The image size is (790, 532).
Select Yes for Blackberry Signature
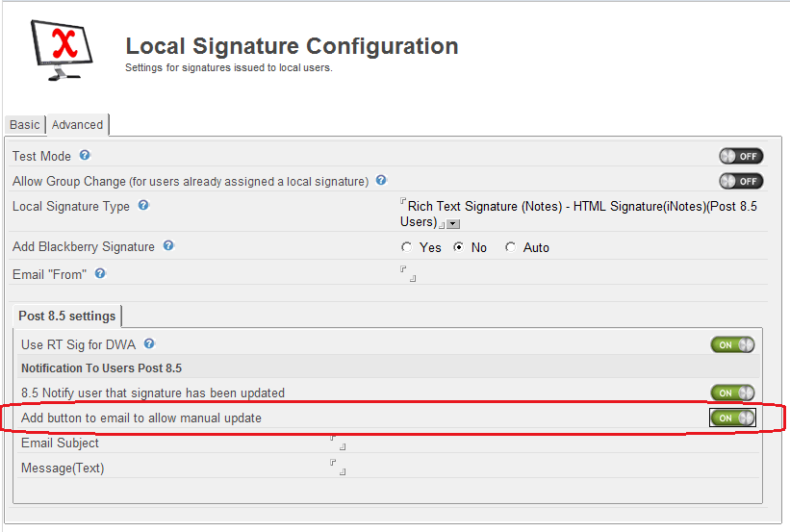coord(407,247)
